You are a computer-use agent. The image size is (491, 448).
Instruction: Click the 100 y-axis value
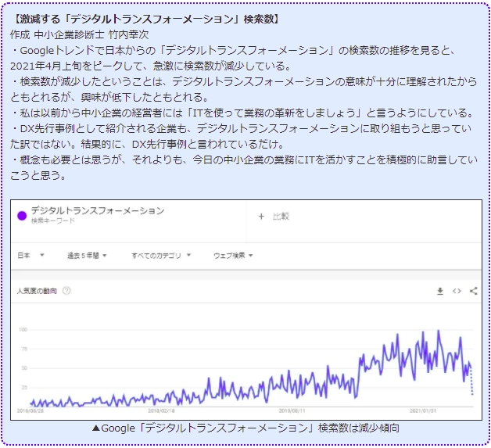[23, 329]
